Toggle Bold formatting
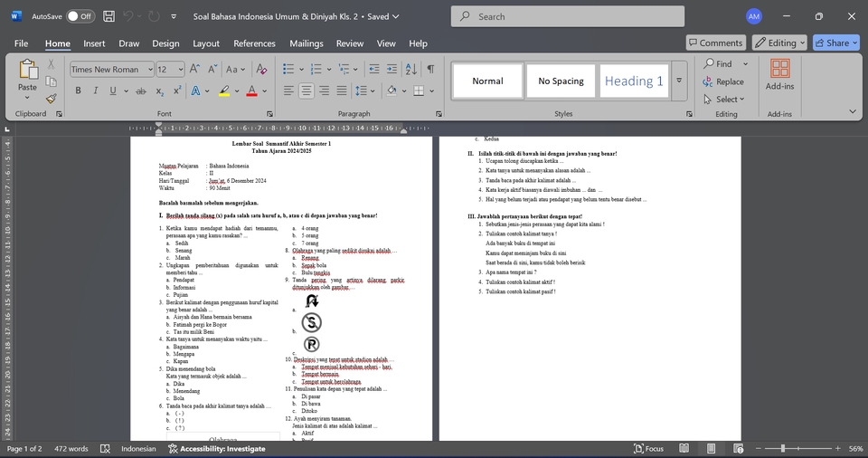This screenshot has height=458, width=868. [78, 91]
